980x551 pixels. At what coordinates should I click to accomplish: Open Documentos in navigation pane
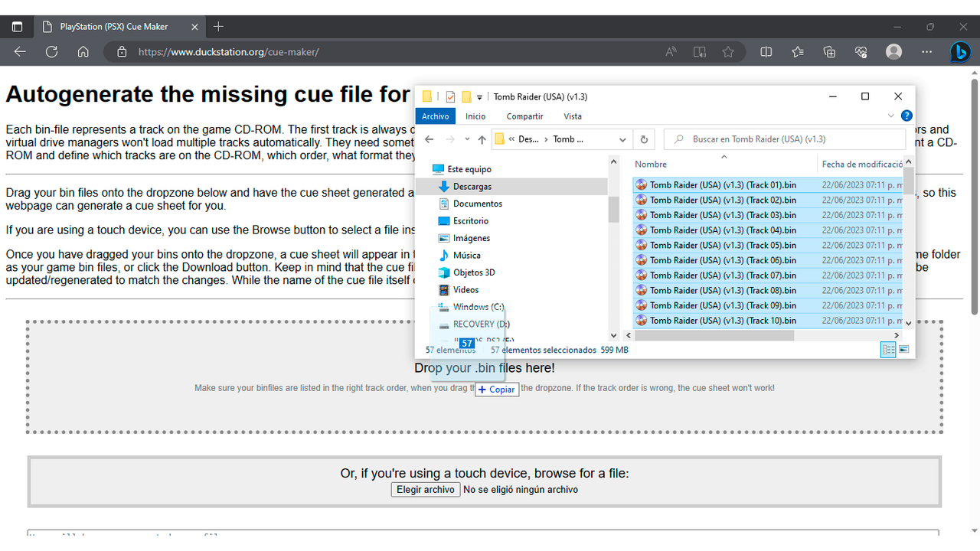click(478, 204)
